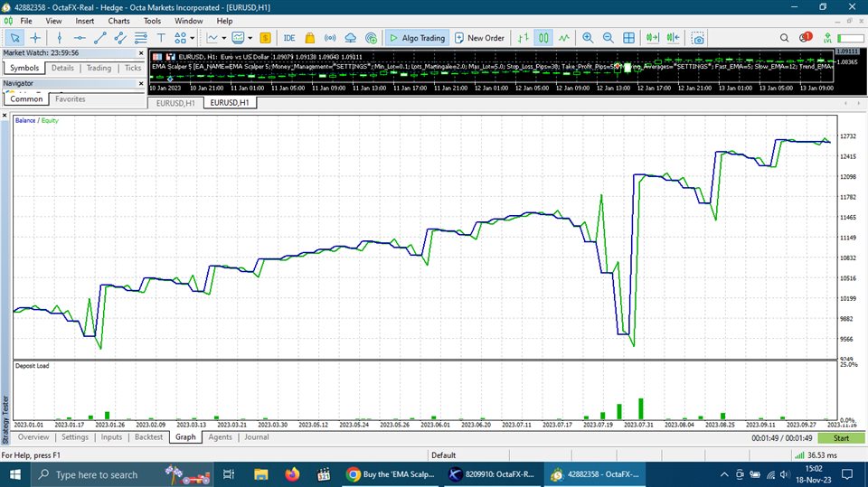Open Strategy Tester Overview tab
The height and width of the screenshot is (487, 868).
[33, 437]
